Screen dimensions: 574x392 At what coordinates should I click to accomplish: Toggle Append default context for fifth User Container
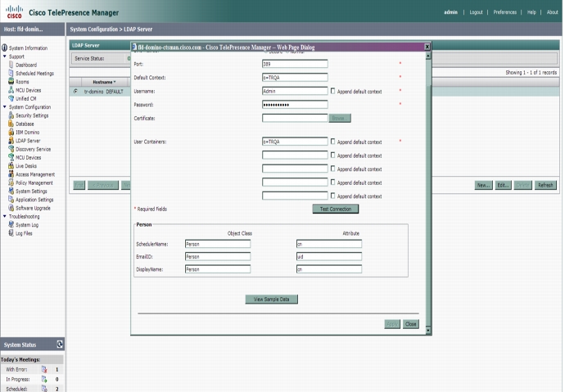tap(332, 196)
